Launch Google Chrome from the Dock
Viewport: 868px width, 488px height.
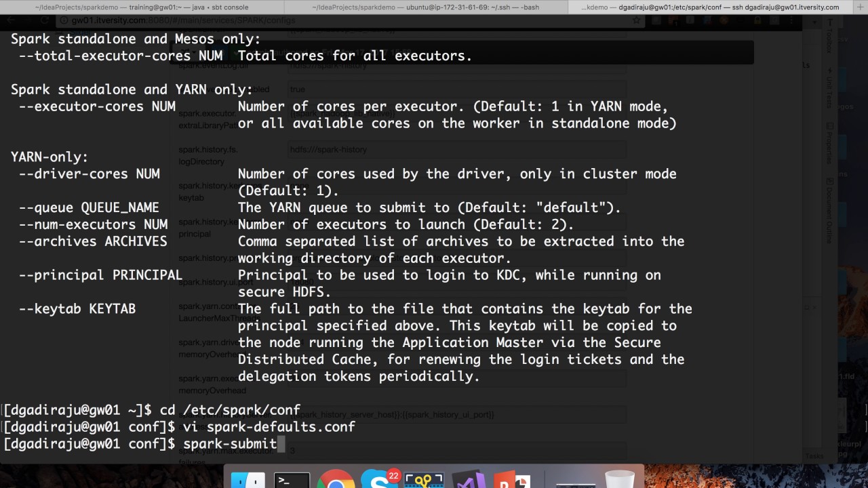click(336, 480)
